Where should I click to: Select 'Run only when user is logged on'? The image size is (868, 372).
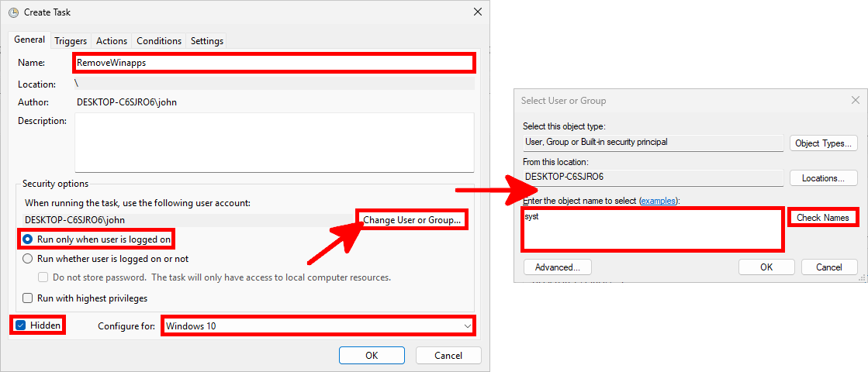[28, 239]
